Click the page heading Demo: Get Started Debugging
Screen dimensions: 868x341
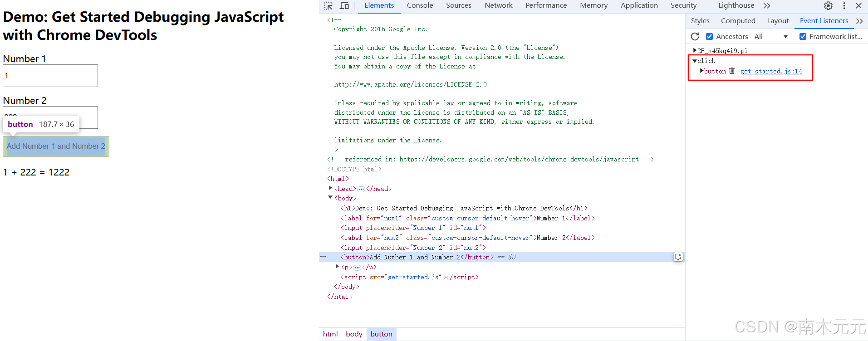tap(143, 26)
